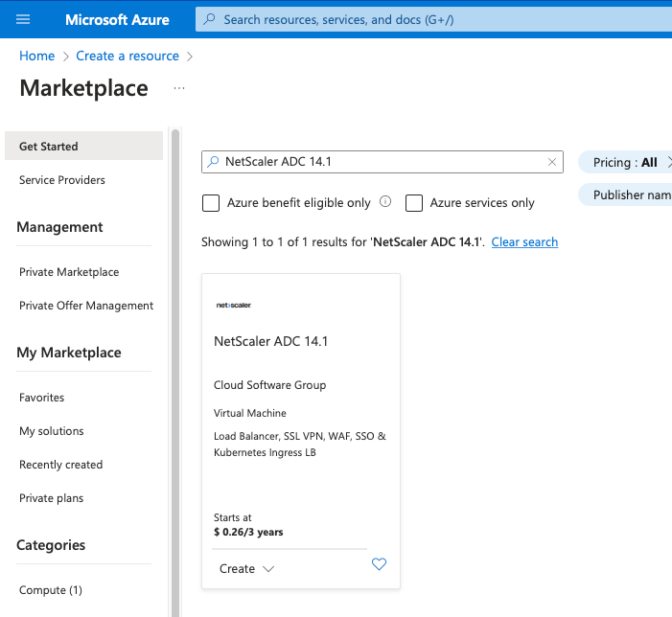Click search icon in marketplace search box

213,162
